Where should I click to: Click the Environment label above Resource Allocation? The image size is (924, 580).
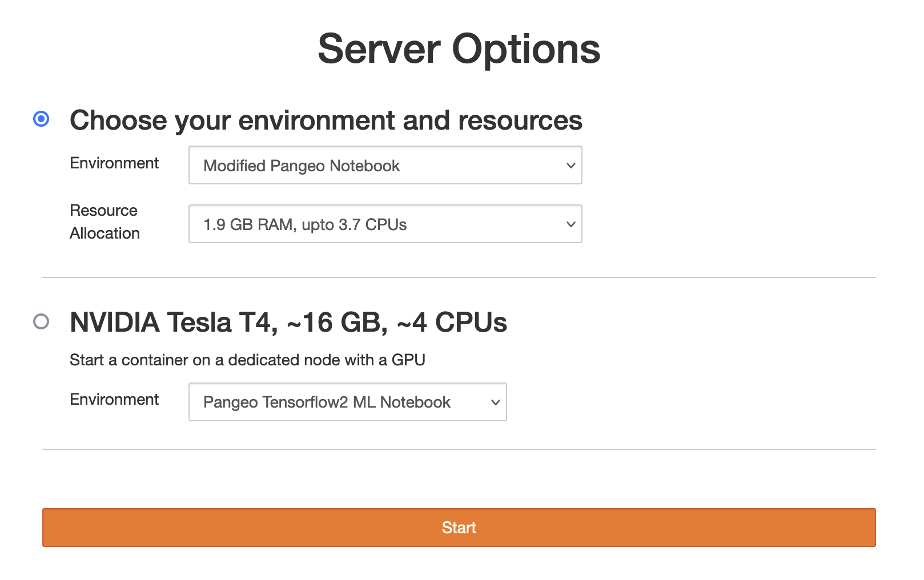point(114,163)
